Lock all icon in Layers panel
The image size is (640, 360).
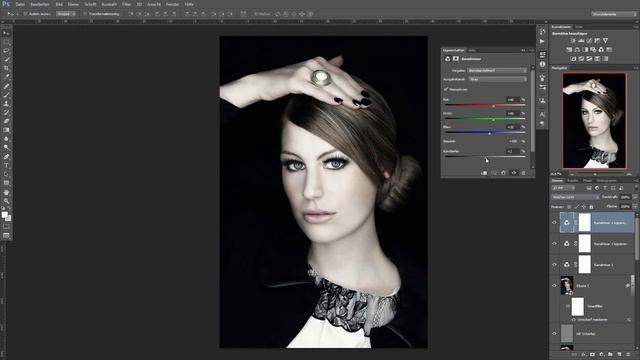tap(591, 207)
